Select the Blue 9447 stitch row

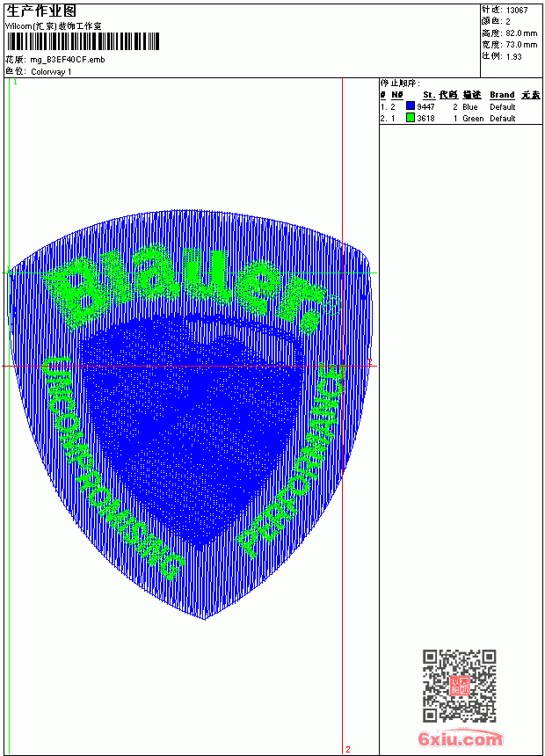click(x=461, y=106)
